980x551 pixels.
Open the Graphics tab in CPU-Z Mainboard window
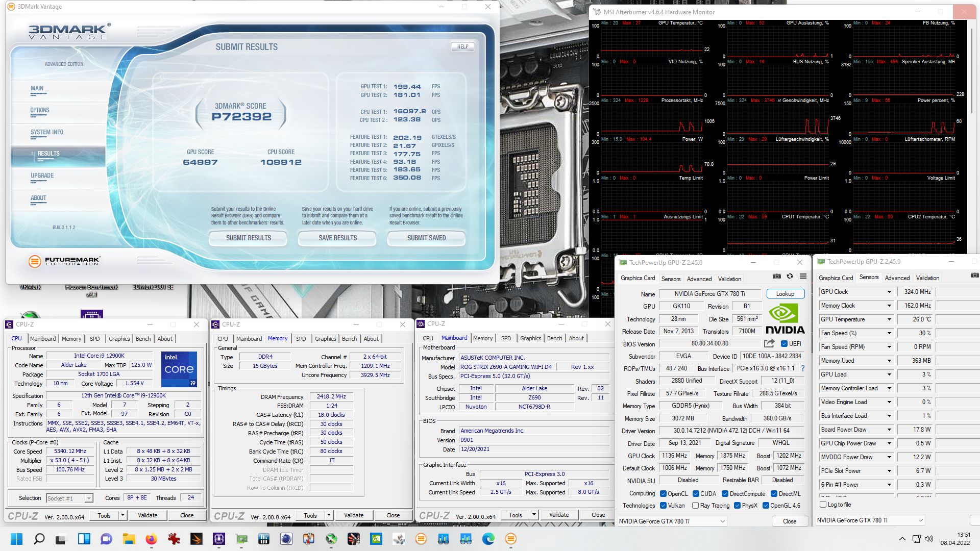pos(530,338)
